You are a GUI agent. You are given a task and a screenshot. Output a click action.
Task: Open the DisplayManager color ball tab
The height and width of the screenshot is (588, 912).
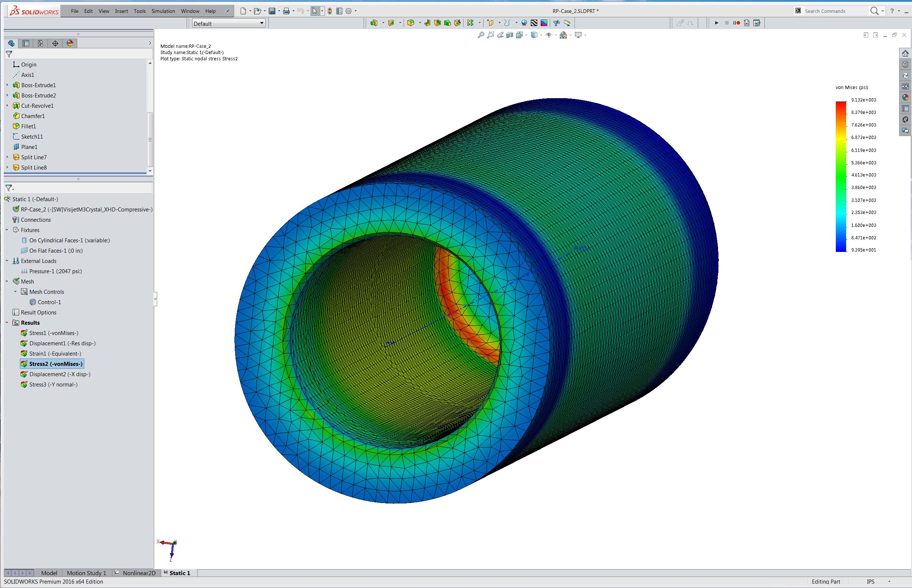[x=70, y=43]
